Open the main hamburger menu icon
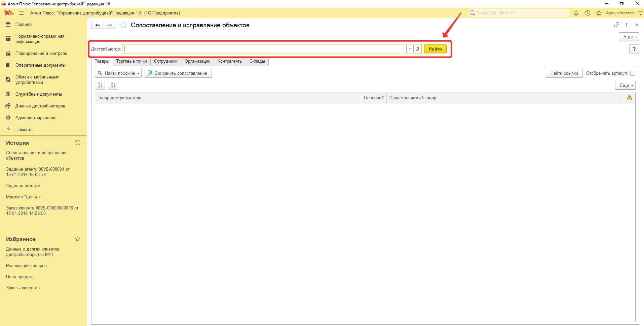 pos(21,13)
